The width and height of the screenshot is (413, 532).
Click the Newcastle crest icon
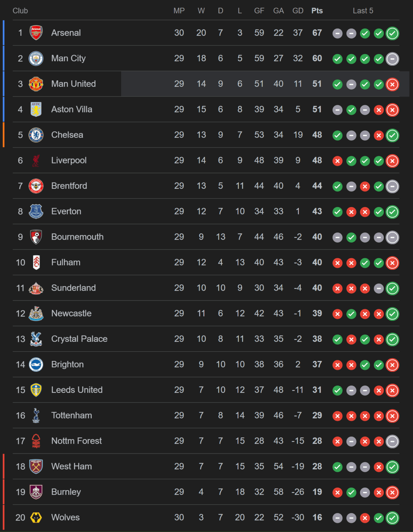point(36,313)
